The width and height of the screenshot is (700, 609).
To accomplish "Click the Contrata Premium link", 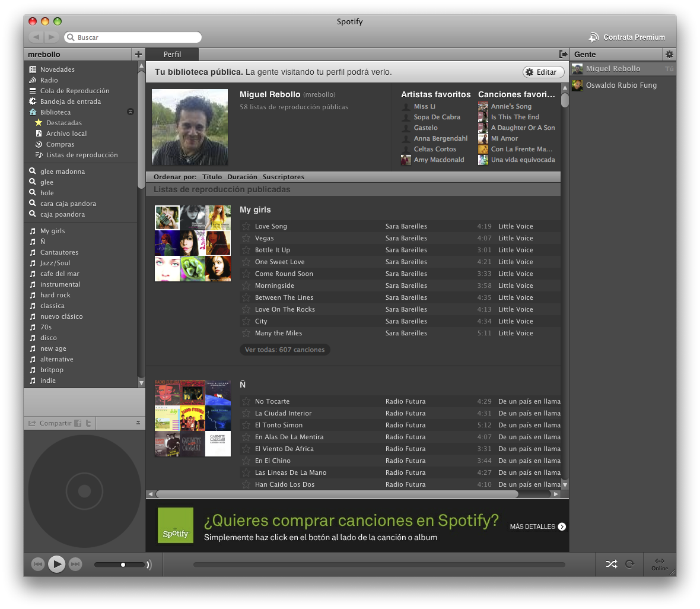I will coord(627,37).
